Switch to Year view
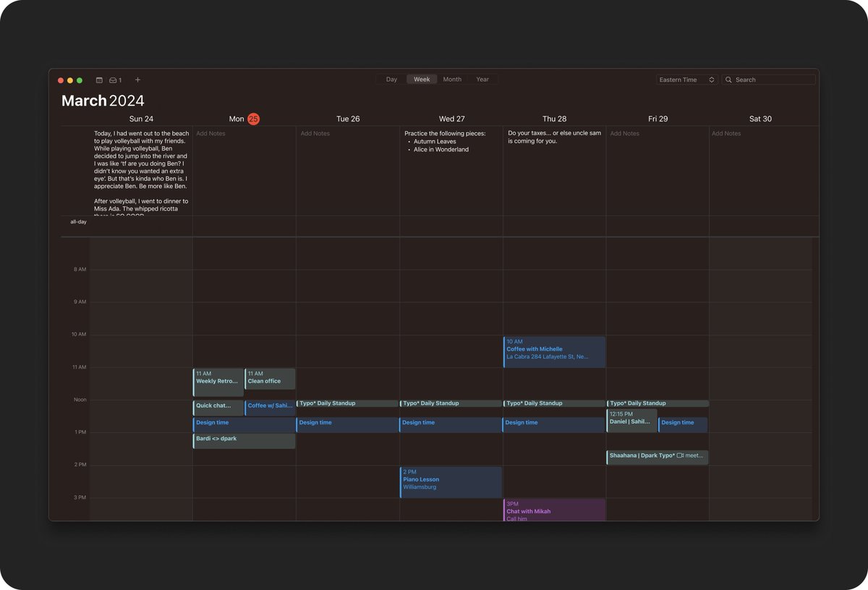The image size is (868, 590). (x=482, y=80)
